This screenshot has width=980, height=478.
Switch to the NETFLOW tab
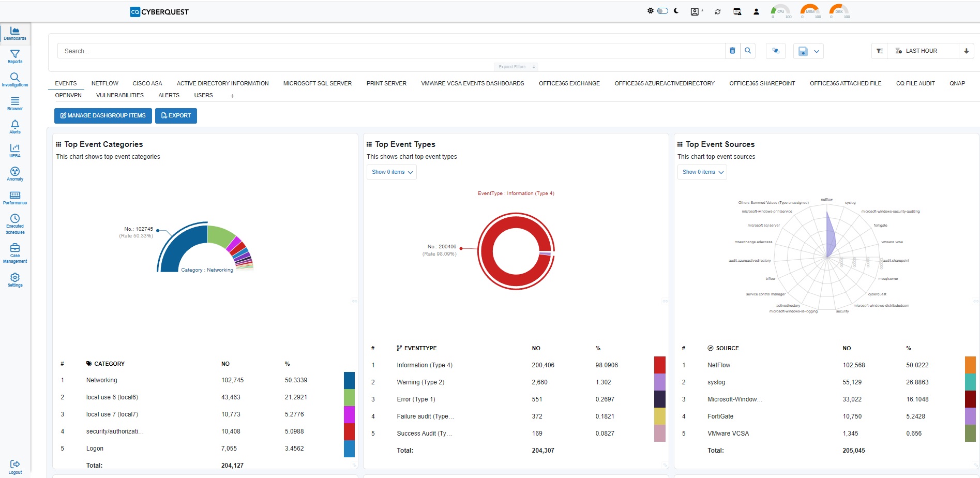click(105, 83)
